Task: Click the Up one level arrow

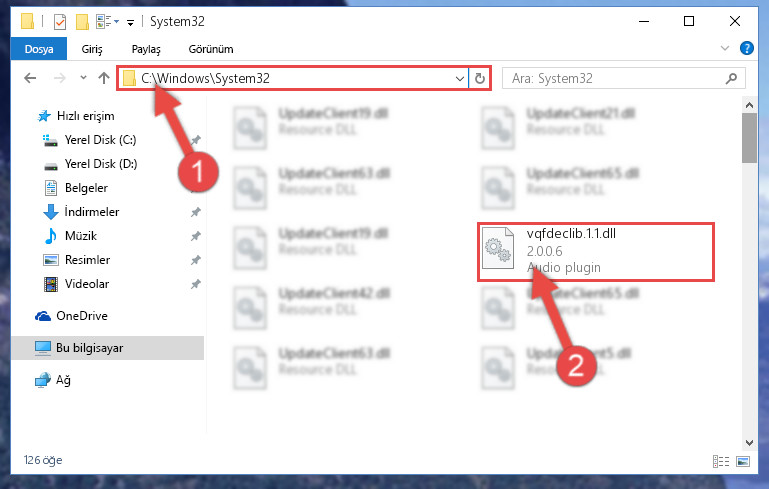Action: click(x=103, y=78)
